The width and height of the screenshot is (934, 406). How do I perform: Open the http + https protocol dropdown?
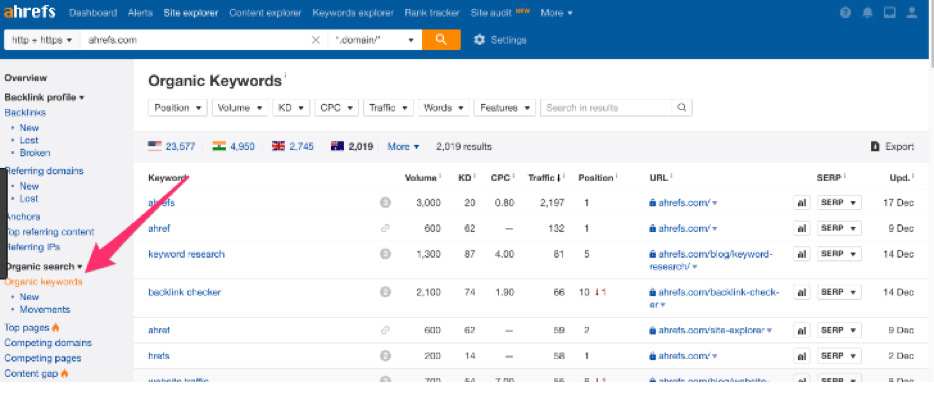tap(42, 40)
